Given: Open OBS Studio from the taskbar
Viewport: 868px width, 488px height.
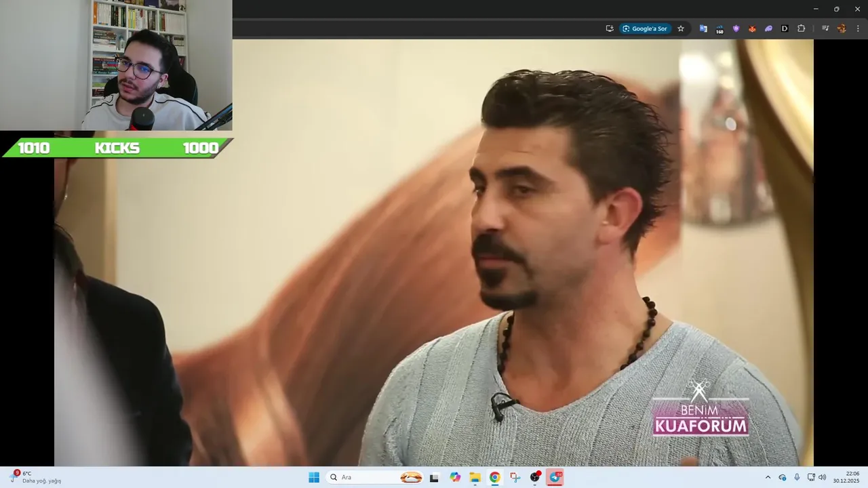Looking at the screenshot, I should (535, 477).
